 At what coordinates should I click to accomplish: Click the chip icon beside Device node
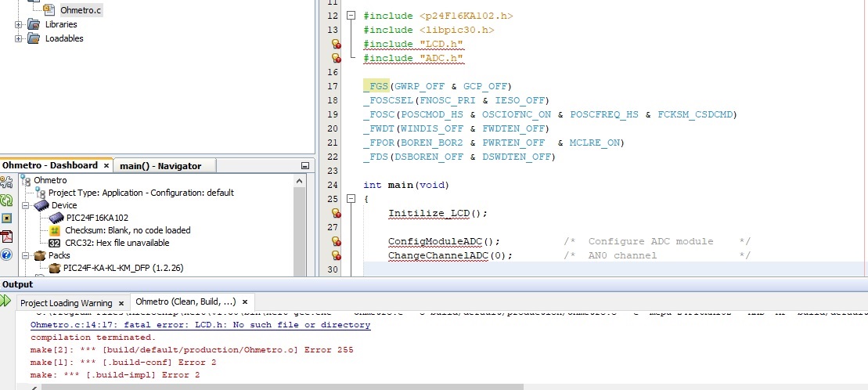point(41,205)
